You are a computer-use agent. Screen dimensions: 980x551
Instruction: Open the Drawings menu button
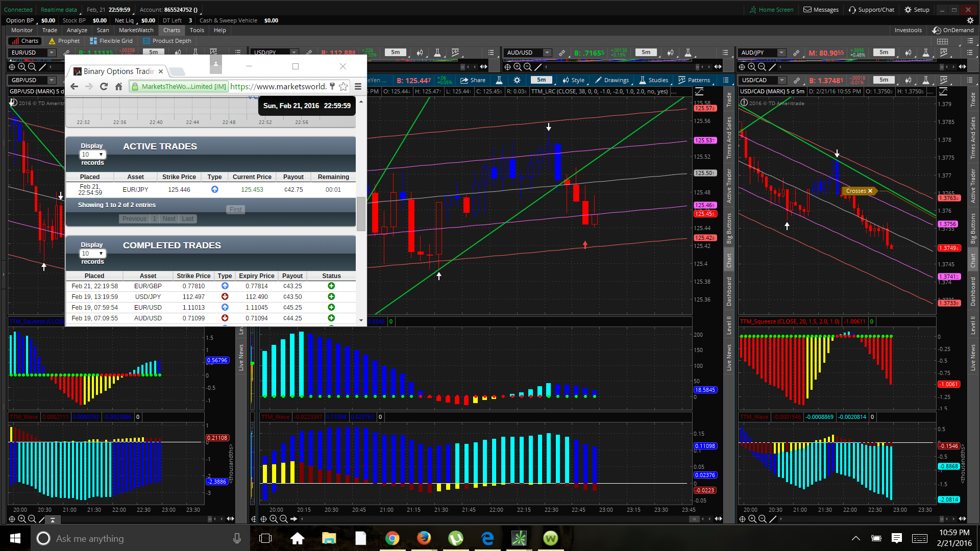click(612, 80)
